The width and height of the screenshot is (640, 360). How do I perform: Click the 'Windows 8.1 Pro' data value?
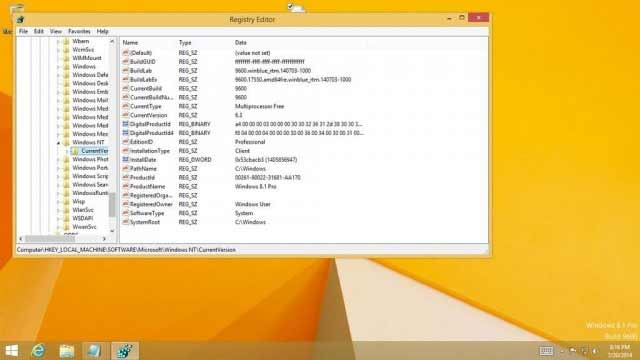256,187
